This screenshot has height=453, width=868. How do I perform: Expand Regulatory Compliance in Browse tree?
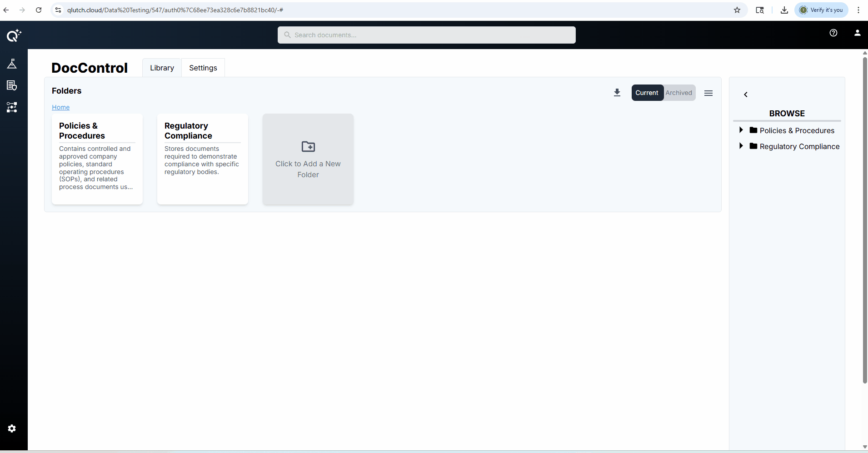741,146
